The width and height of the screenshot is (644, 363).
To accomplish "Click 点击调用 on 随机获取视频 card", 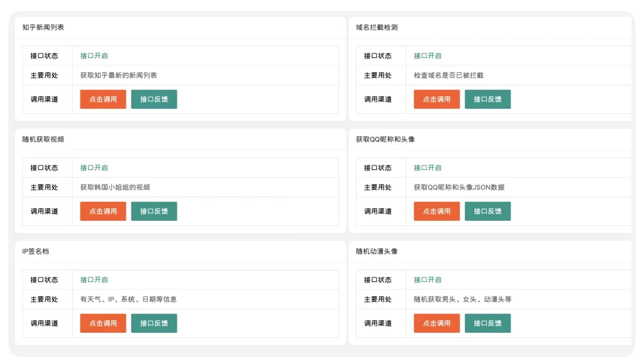I will tap(103, 211).
